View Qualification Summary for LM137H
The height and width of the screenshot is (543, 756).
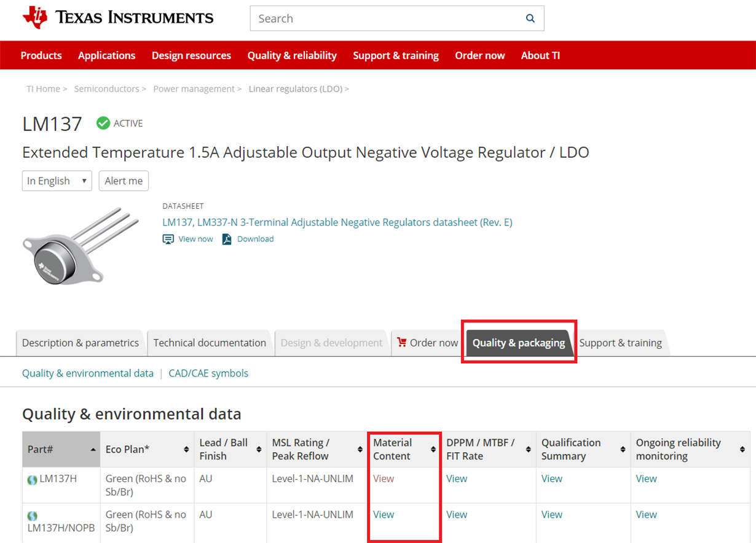click(x=552, y=479)
